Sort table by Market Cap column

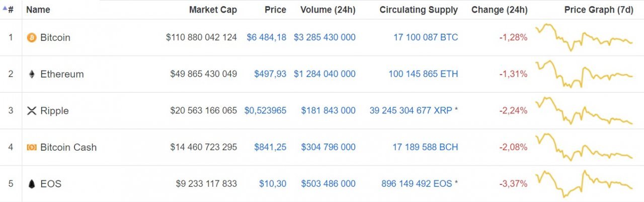point(213,10)
